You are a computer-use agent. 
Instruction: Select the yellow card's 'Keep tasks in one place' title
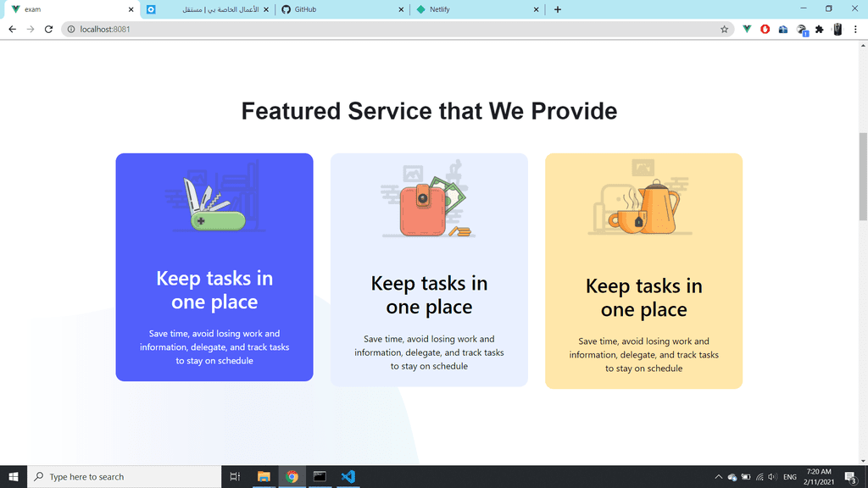(644, 297)
